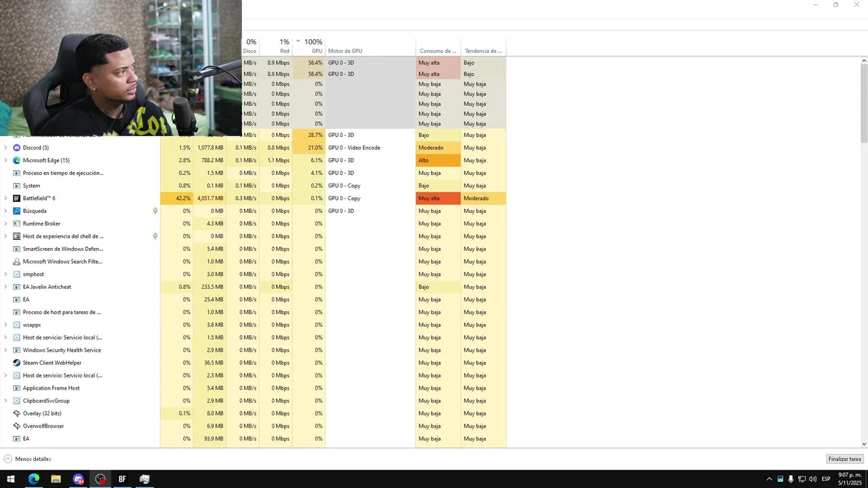Click the 788.2 MB memory cell
Image resolution: width=868 pixels, height=488 pixels.
click(210, 161)
